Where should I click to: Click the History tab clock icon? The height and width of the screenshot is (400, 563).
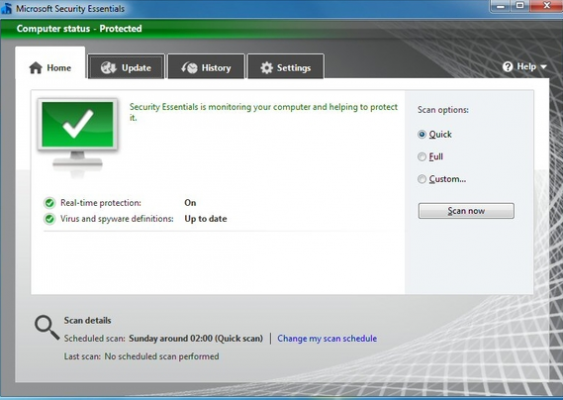[x=189, y=68]
